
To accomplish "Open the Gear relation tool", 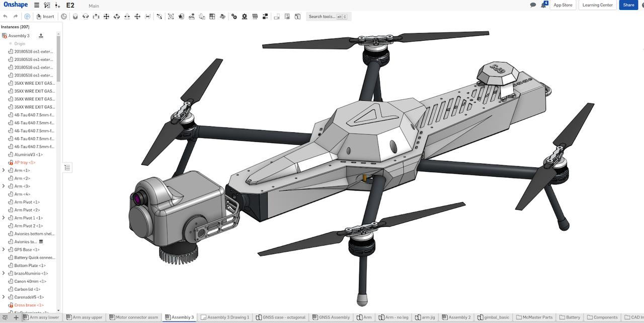I will click(x=234, y=16).
